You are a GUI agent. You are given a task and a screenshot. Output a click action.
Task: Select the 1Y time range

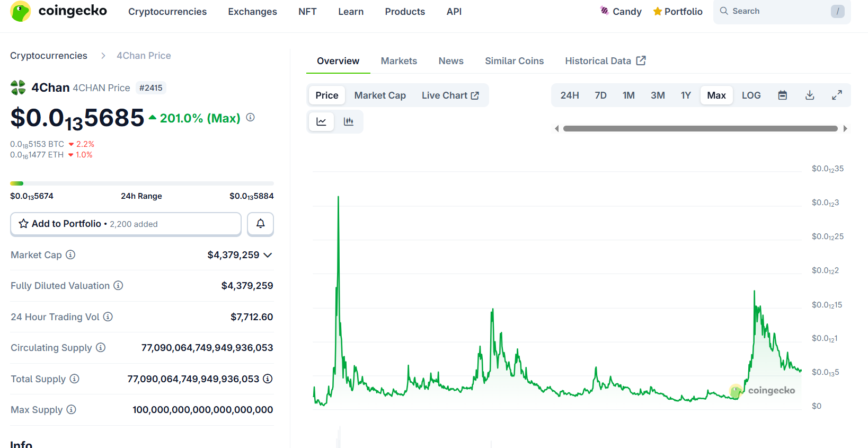coord(686,95)
